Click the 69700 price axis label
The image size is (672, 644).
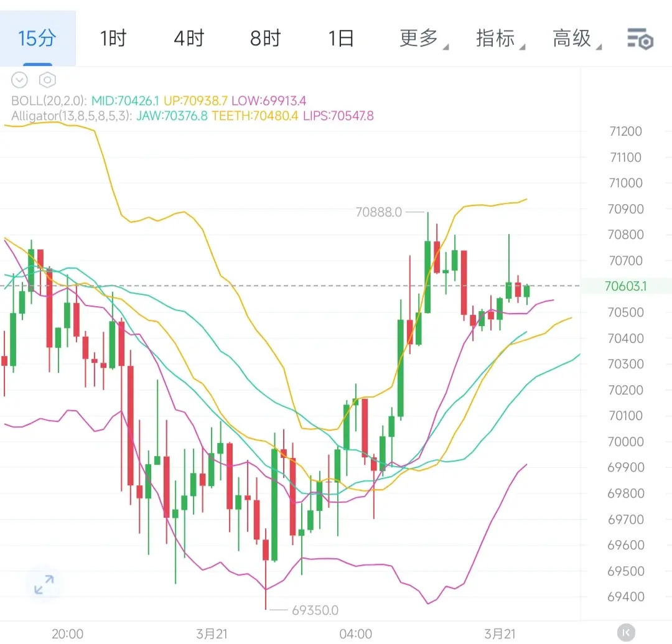(626, 520)
